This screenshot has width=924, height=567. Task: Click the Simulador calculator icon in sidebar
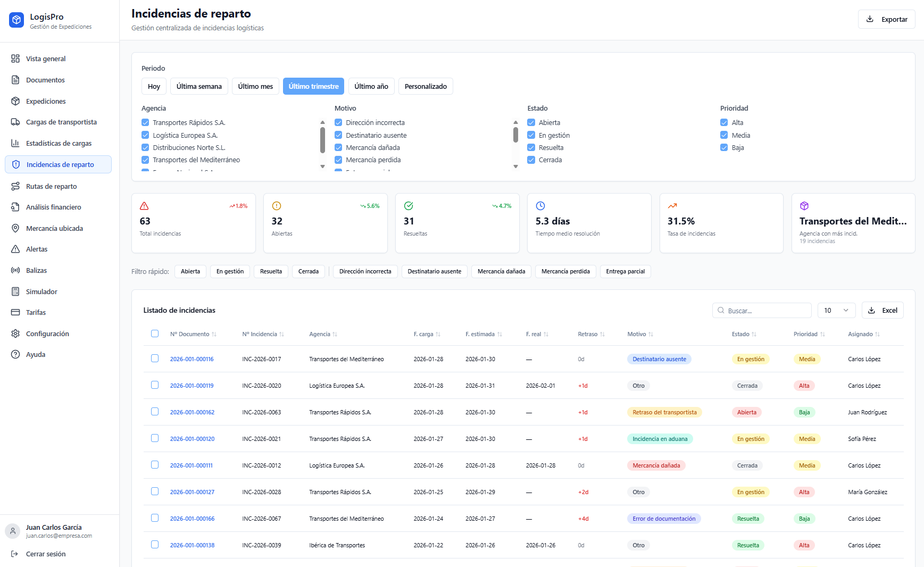(x=15, y=291)
